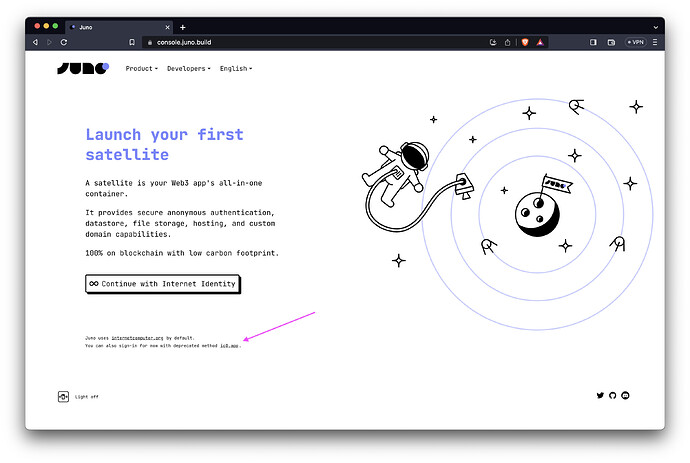Open the Brave wallet icon

click(611, 42)
